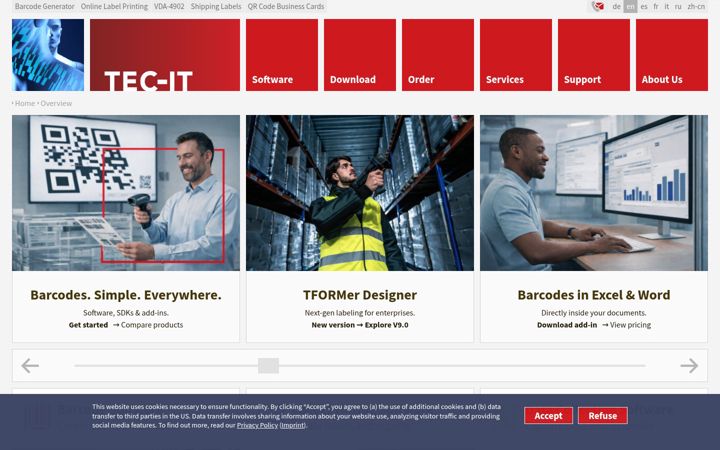The image size is (720, 450).
Task: Switch language to zh-cn
Action: point(696,6)
